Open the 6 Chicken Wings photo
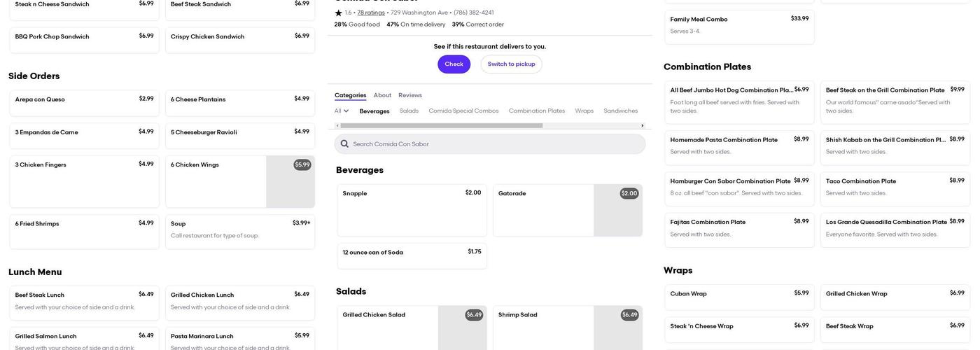This screenshot has height=350, width=980. [290, 182]
